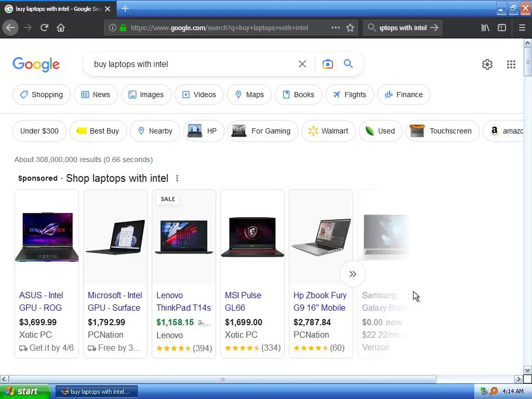Switch to the Videos results tab
532x399 pixels.
(x=199, y=95)
